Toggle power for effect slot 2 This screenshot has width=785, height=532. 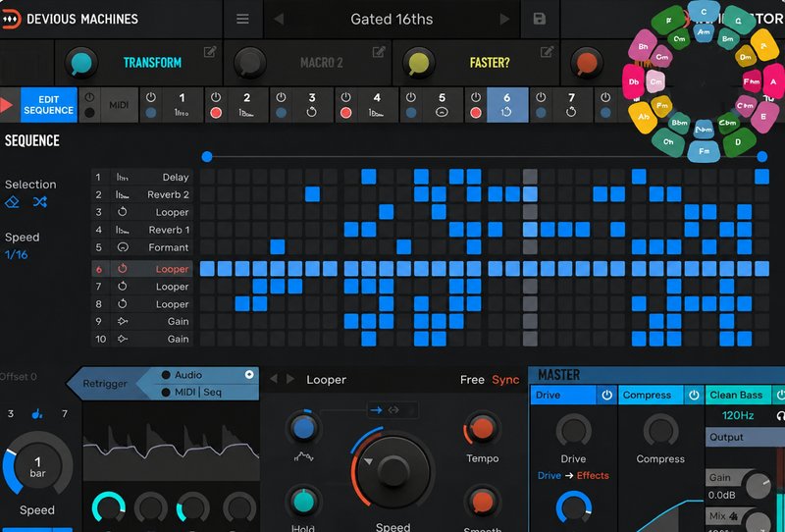[x=216, y=96]
